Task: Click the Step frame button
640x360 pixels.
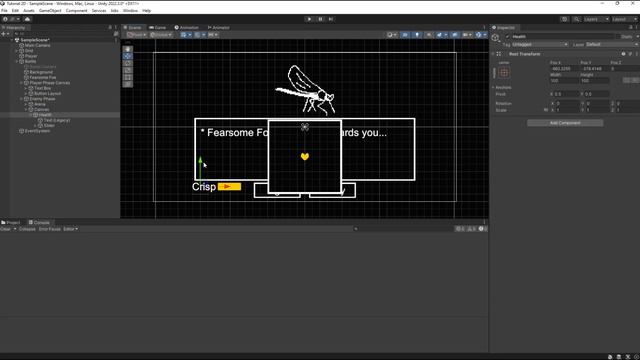Action: coord(331,19)
